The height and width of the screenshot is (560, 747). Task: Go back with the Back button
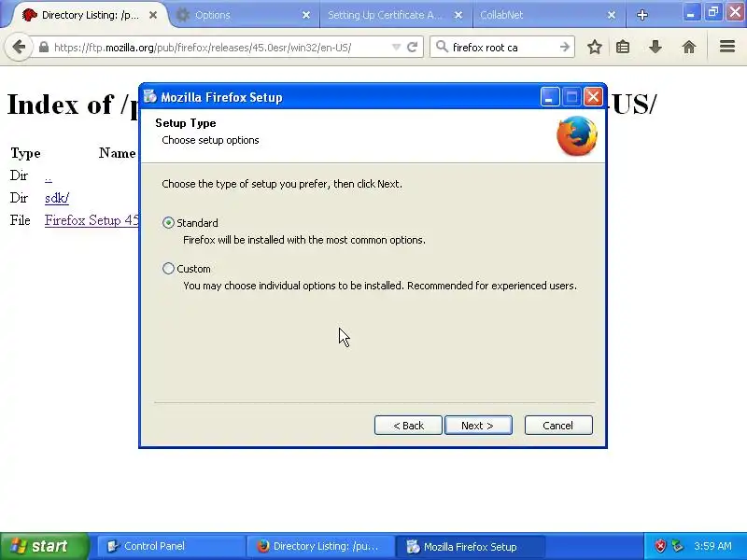[x=408, y=426]
